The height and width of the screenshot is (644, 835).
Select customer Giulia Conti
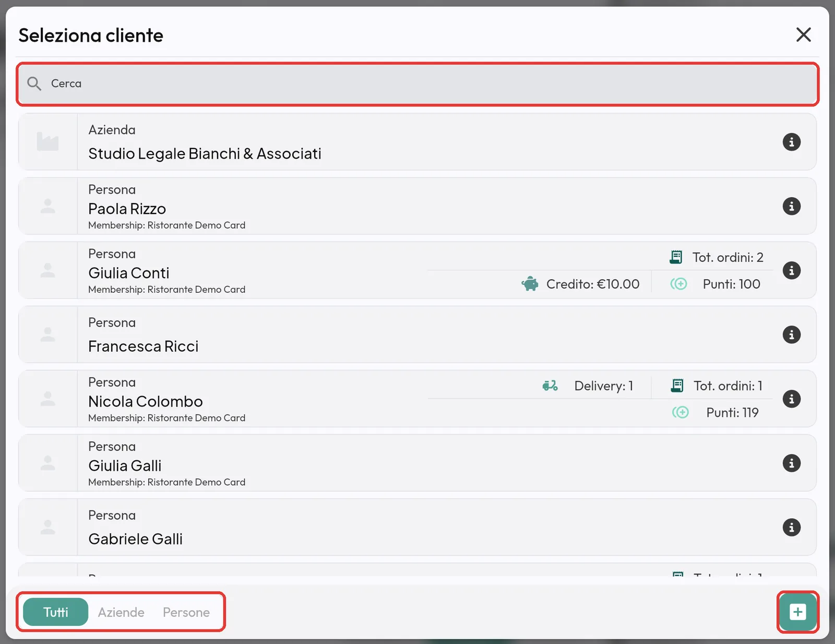(417, 270)
